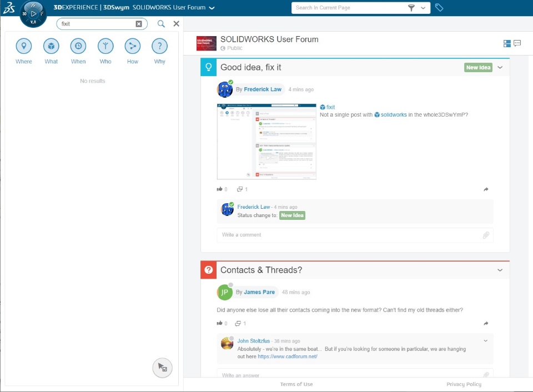Switch community layout view icon

[507, 43]
